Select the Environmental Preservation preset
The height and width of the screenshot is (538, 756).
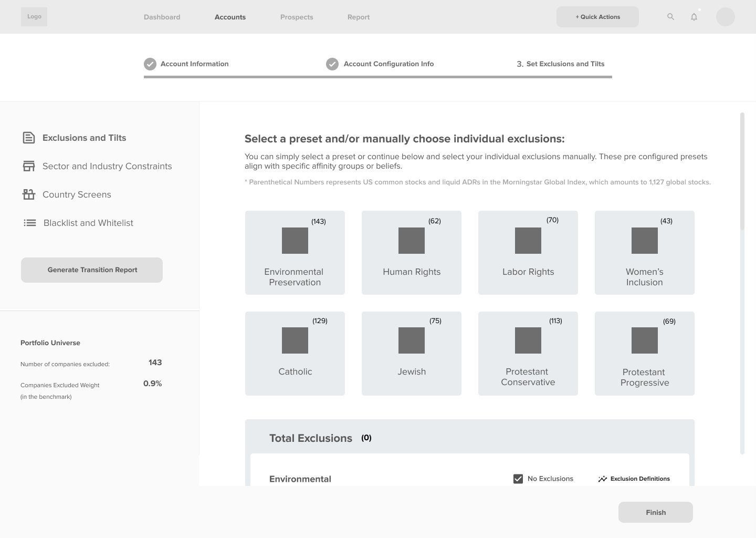tap(295, 252)
